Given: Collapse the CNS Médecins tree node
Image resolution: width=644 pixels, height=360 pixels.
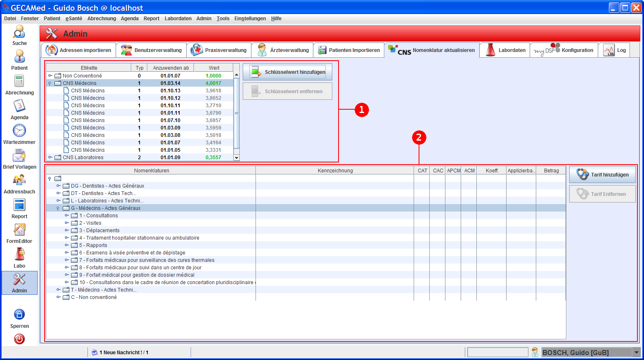Looking at the screenshot, I should pyautogui.click(x=50, y=83).
